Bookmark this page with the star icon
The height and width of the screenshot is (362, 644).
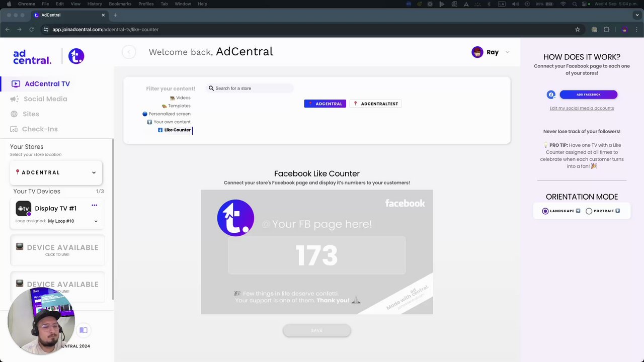click(578, 30)
